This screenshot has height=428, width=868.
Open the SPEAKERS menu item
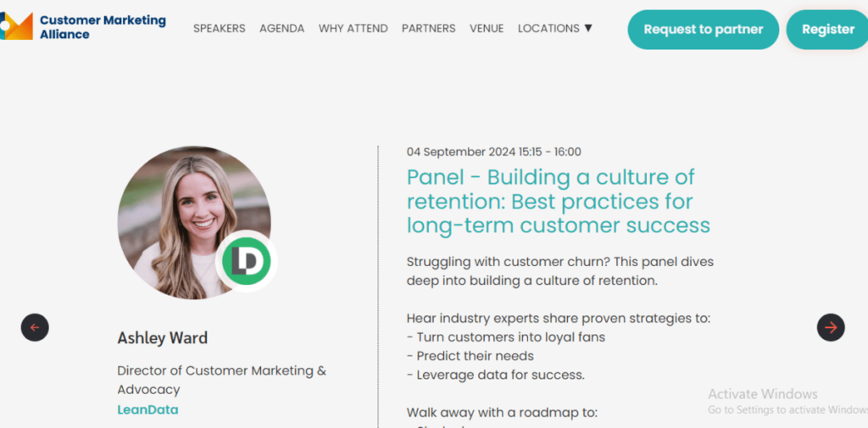[219, 28]
